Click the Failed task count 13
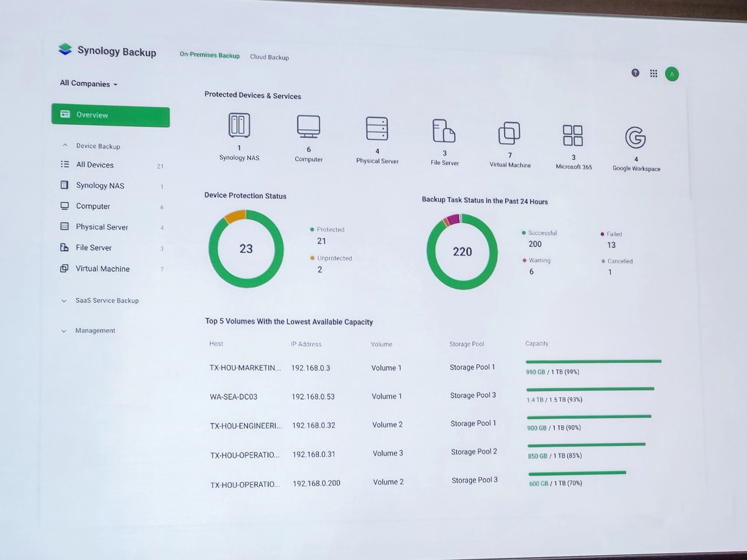This screenshot has width=747, height=560. coord(611,245)
